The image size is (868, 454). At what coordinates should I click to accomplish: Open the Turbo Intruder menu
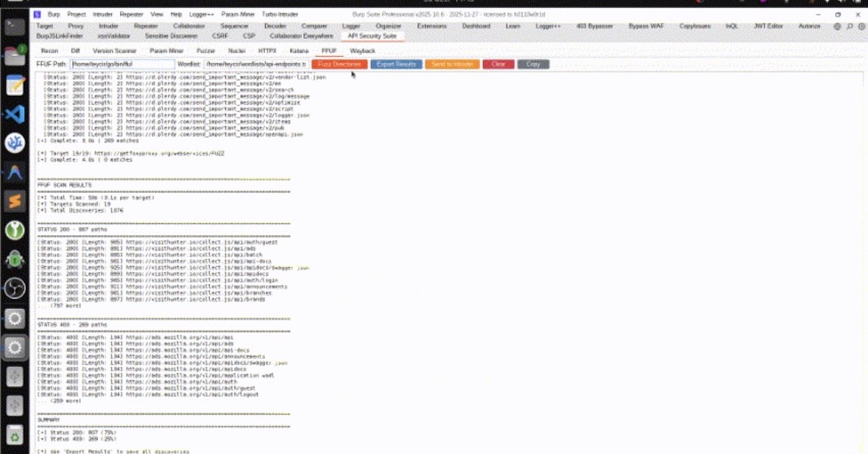(280, 15)
